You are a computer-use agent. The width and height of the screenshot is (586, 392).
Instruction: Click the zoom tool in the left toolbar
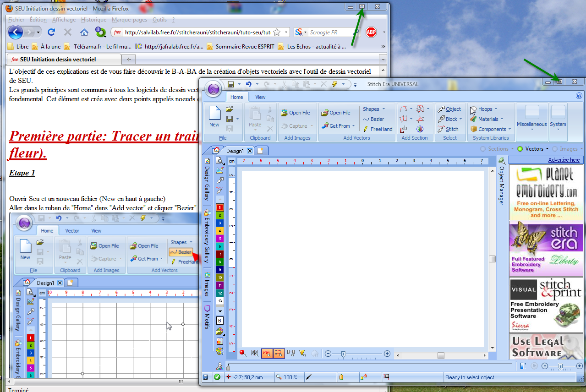pos(220,160)
